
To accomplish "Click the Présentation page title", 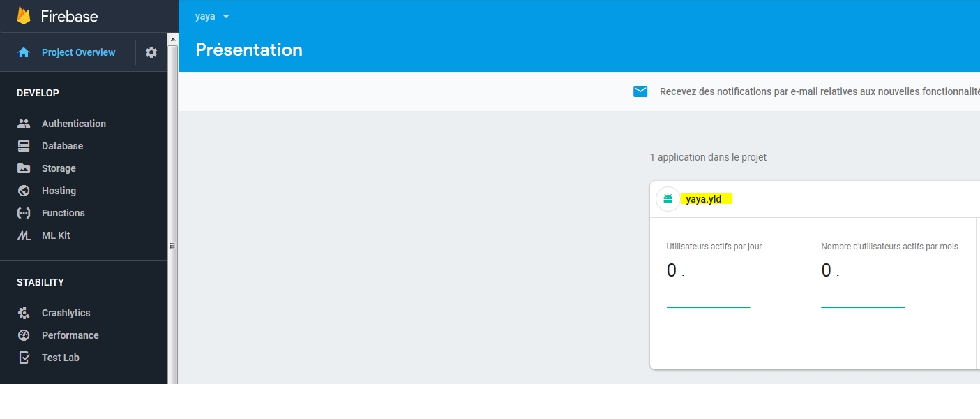I will (x=249, y=50).
